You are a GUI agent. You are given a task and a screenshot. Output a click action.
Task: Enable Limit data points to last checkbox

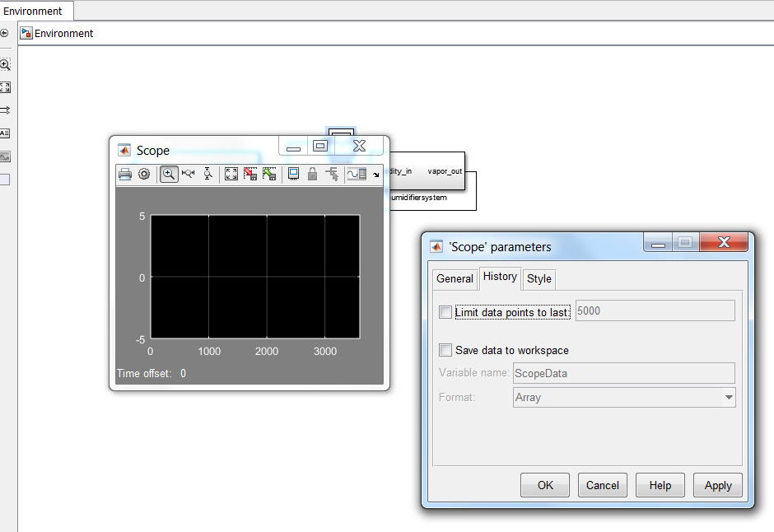click(x=445, y=312)
